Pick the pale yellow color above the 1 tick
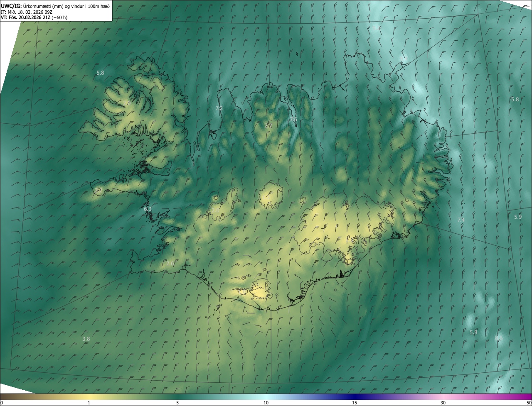The height and width of the screenshot is (406, 532). (x=89, y=396)
